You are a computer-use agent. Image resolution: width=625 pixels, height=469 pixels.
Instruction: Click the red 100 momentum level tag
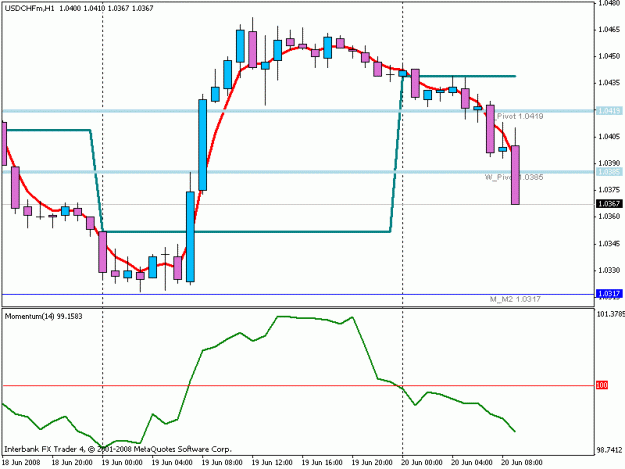coord(602,385)
